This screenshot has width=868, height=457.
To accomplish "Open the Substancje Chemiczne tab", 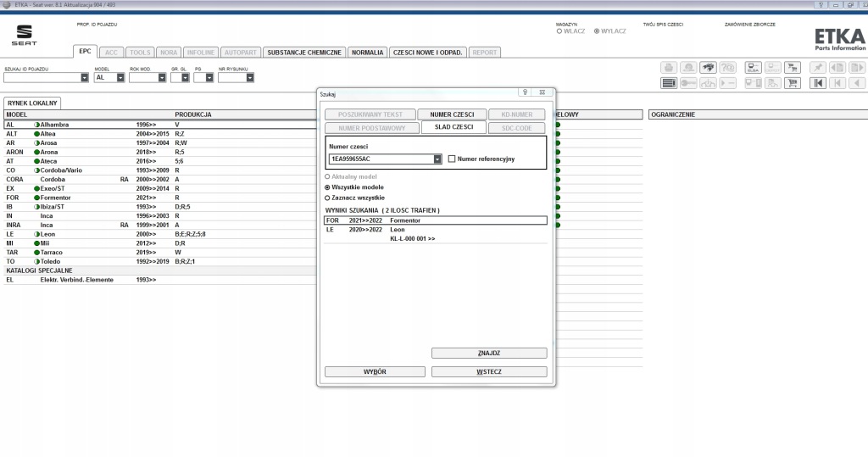I will [304, 53].
